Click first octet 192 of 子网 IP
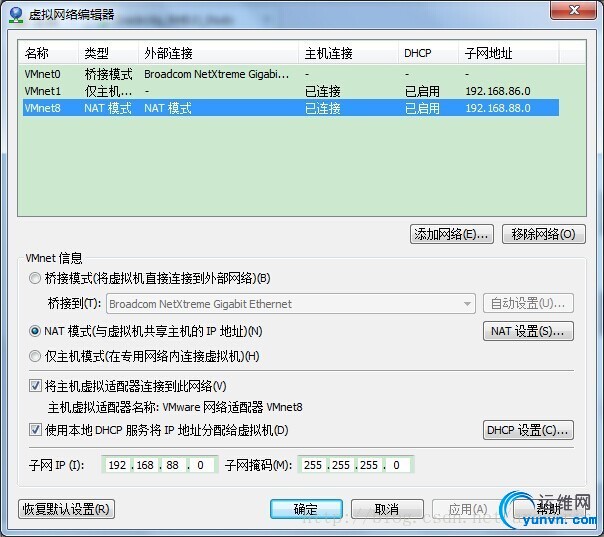The height and width of the screenshot is (537, 604). pos(117,465)
